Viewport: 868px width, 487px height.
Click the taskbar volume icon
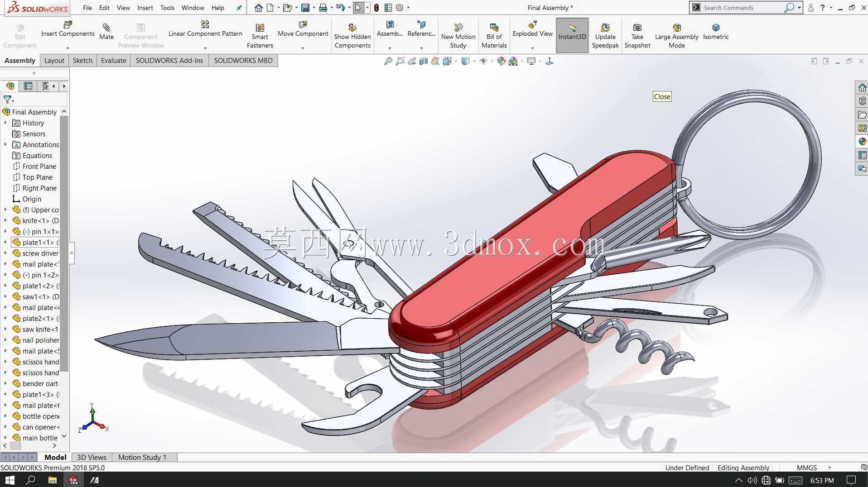point(752,480)
